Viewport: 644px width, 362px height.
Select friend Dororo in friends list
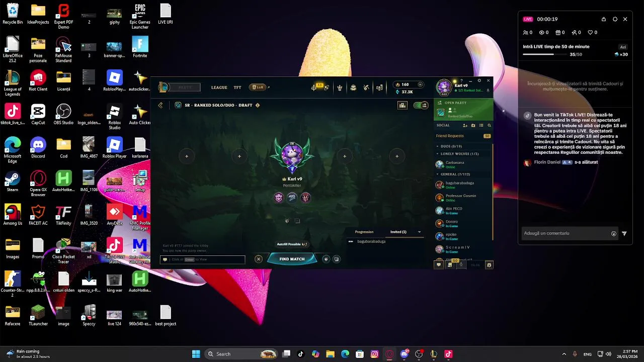pyautogui.click(x=463, y=223)
